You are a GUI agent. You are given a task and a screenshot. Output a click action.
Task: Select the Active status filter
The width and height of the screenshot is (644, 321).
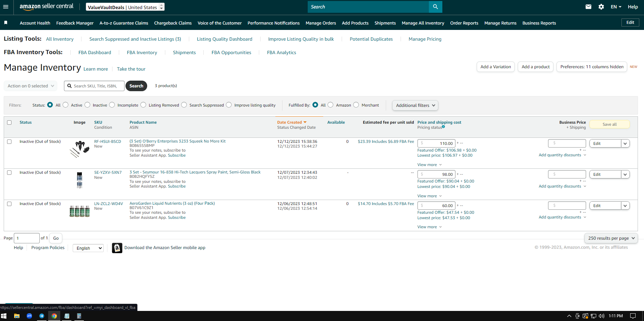pos(66,105)
